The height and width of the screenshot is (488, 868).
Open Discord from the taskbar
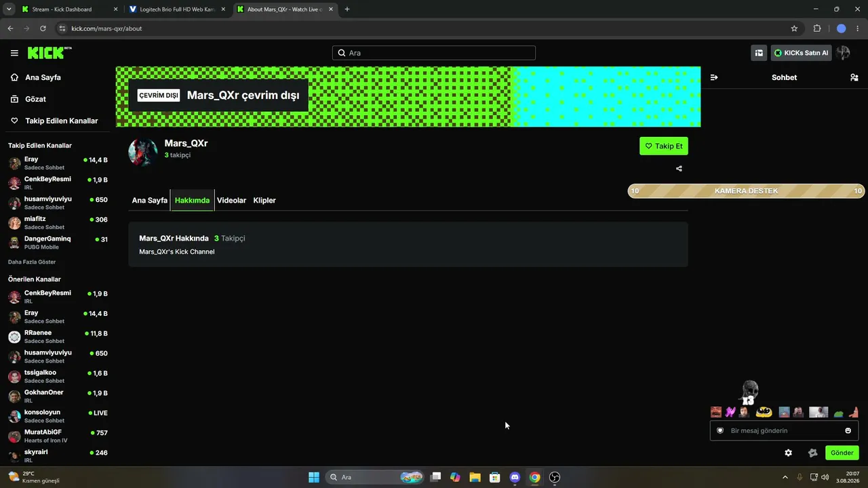(x=515, y=477)
